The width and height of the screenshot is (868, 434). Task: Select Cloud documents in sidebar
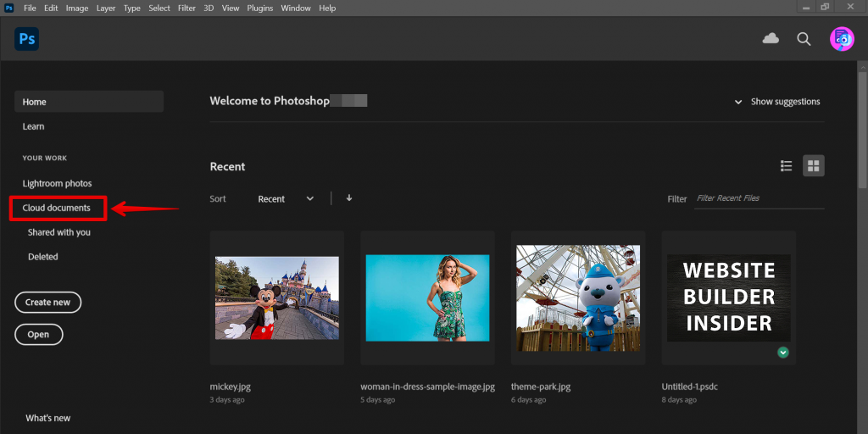click(57, 208)
